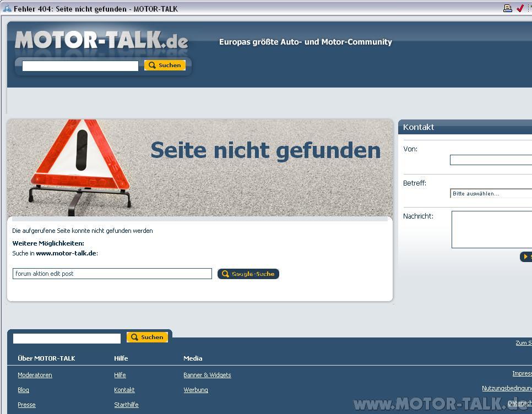This screenshot has width=532, height=414.
Task: Click the printer icon in the title bar
Action: 508,8
